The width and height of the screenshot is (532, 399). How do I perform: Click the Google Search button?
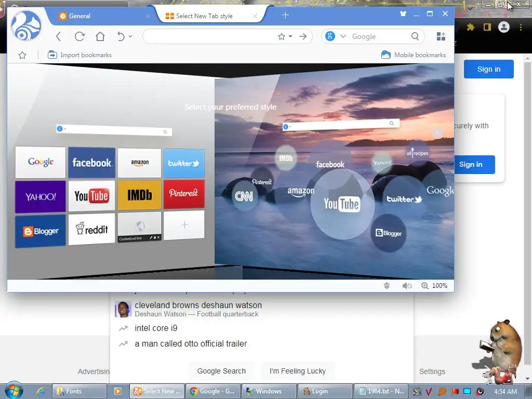(221, 371)
